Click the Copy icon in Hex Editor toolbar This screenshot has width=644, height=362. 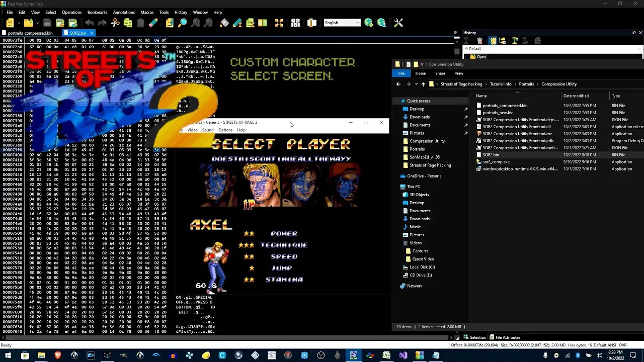pos(128,23)
